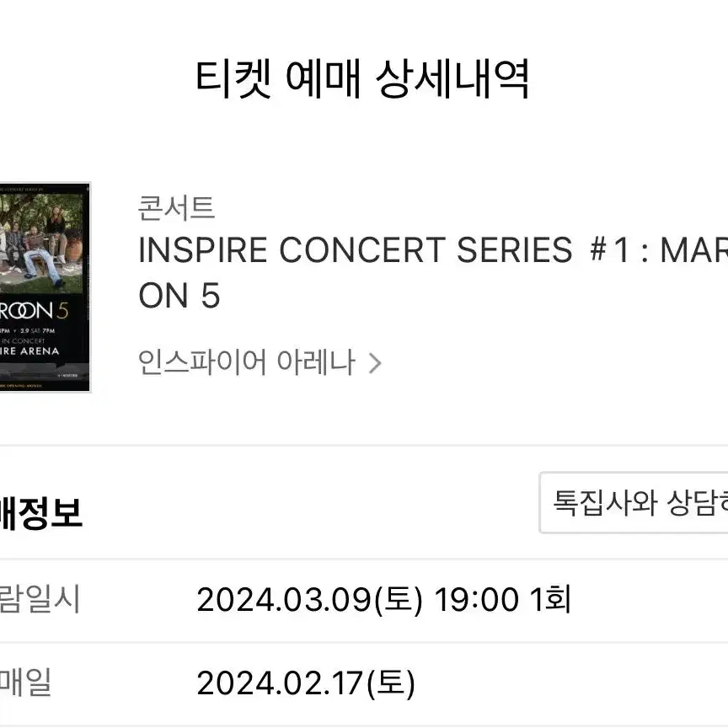
Task: Select the 예매일 row label
Action: (25, 682)
